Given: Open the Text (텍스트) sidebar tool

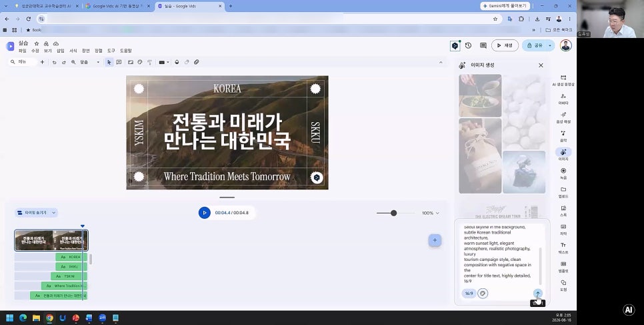Looking at the screenshot, I should (563, 248).
